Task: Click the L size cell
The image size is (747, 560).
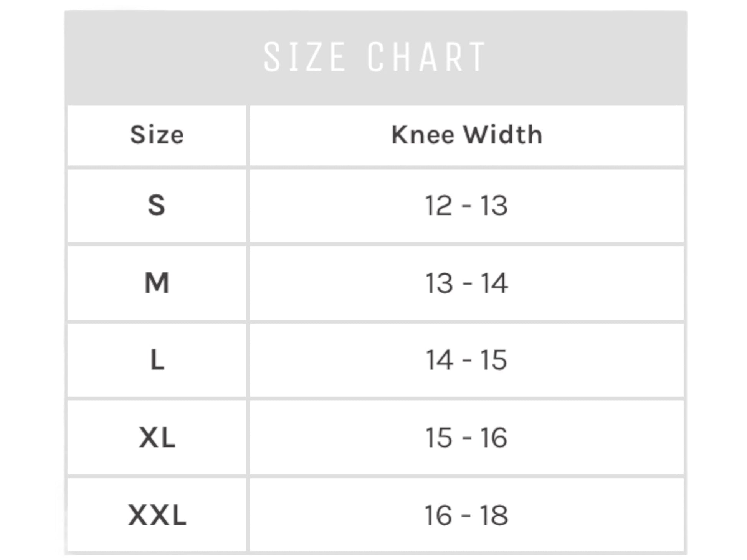Action: click(x=157, y=360)
